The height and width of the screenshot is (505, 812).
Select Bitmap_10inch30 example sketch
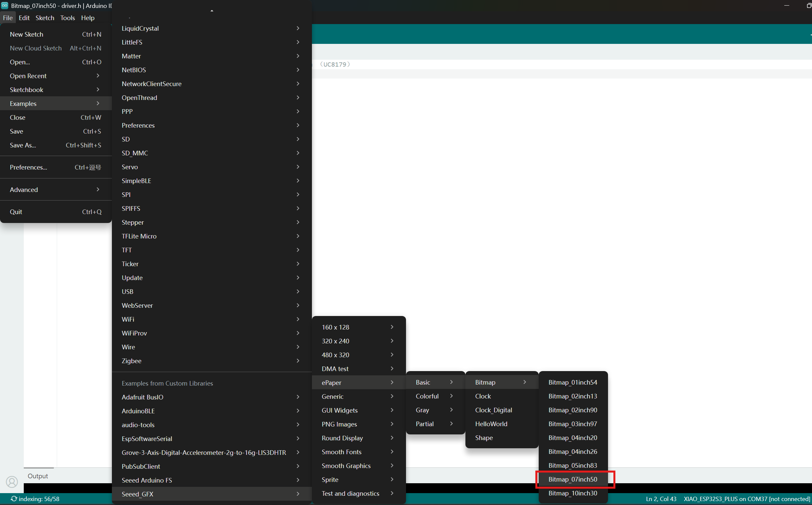tap(572, 493)
